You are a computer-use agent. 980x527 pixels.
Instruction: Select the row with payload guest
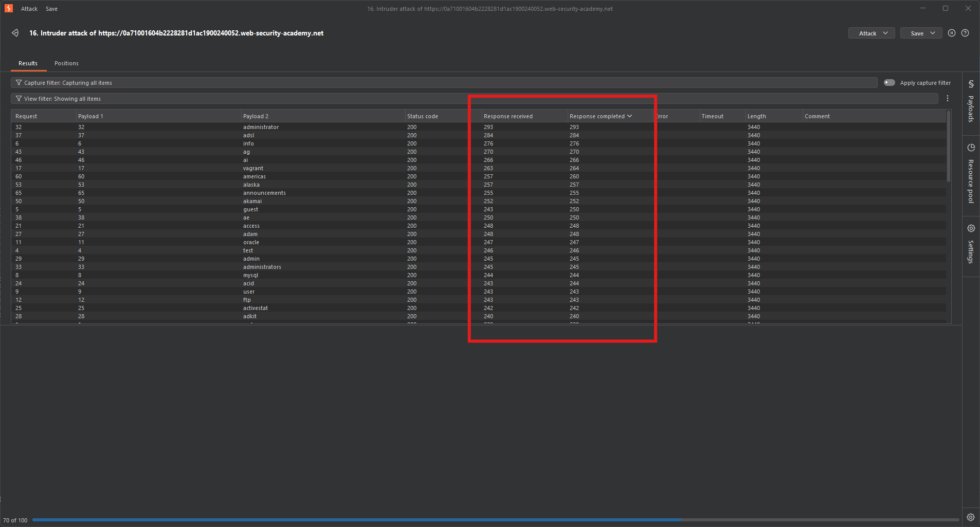click(479, 209)
